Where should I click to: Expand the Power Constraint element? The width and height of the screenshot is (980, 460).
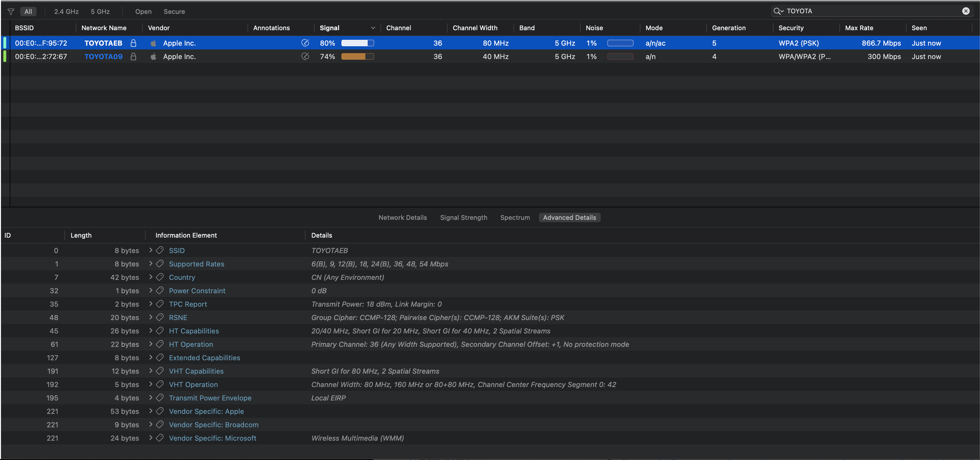(151, 291)
